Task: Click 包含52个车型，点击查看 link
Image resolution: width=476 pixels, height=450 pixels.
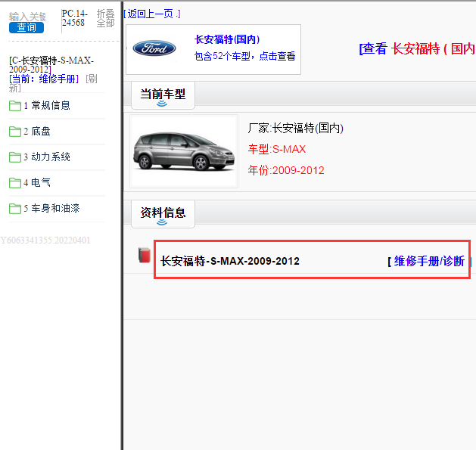Action: pos(244,56)
